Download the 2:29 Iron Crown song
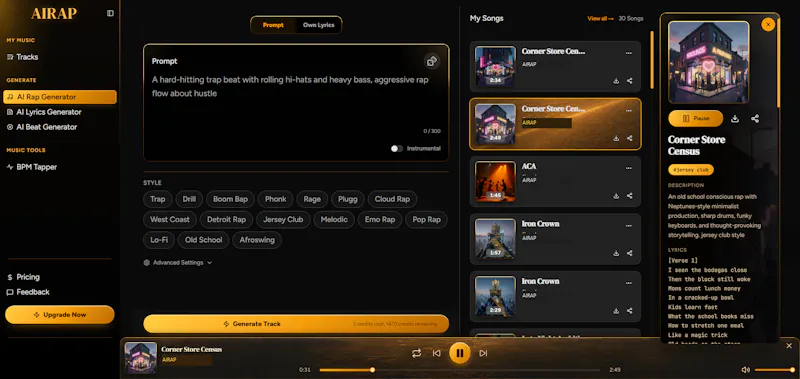 (x=616, y=311)
